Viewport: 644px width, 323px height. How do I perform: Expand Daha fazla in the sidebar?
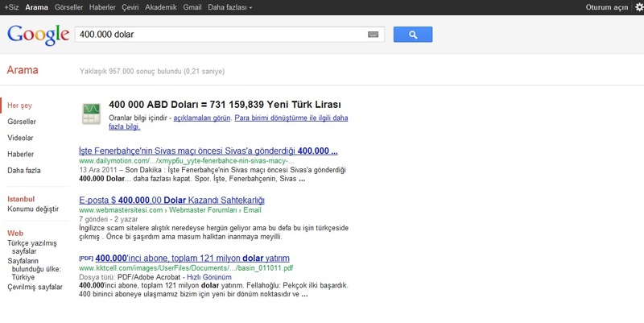coord(24,170)
